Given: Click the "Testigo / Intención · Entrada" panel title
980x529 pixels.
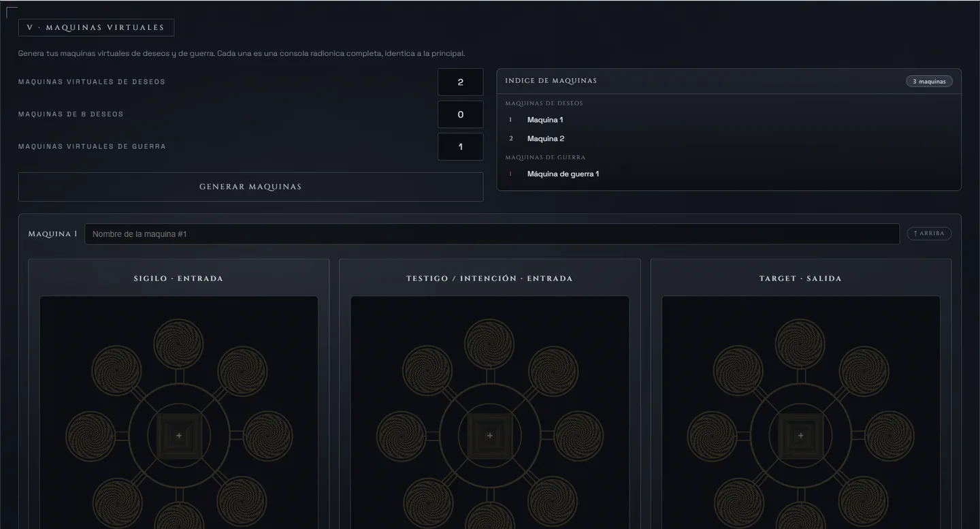Looking at the screenshot, I should click(x=489, y=278).
